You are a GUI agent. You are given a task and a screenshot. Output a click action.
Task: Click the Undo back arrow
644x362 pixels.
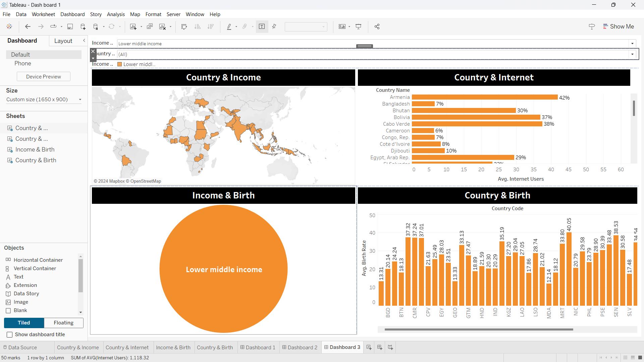(28, 26)
